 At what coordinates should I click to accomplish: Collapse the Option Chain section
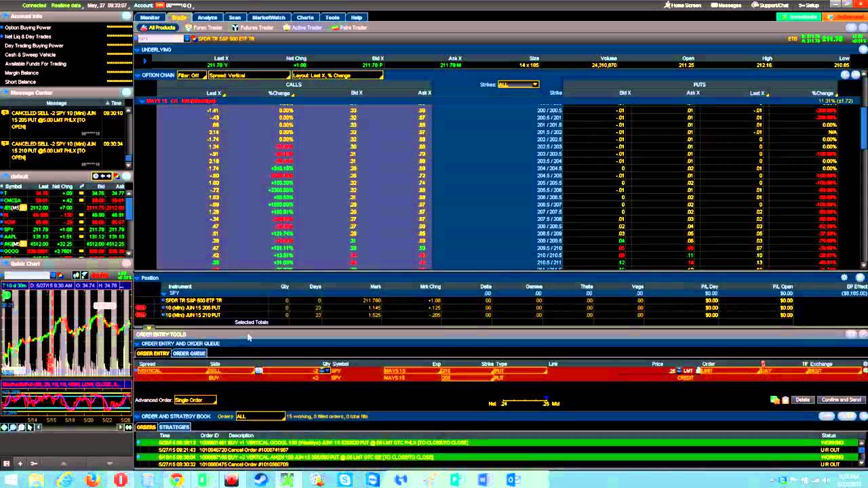point(138,75)
